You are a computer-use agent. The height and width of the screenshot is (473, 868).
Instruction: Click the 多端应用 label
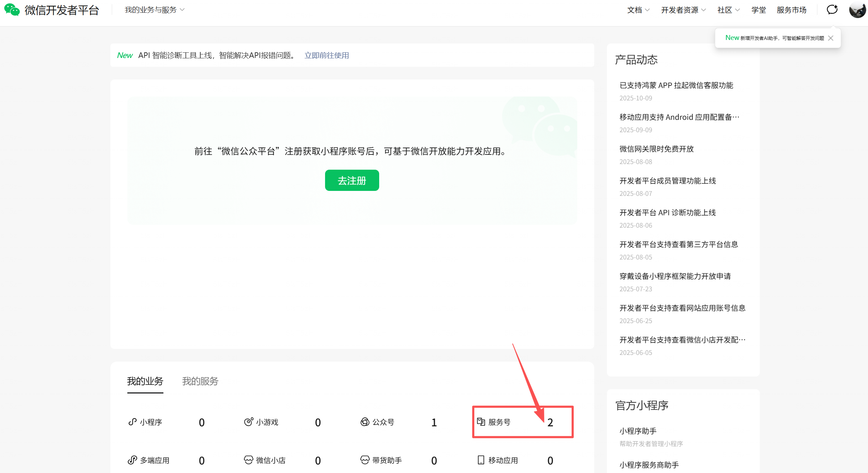coord(155,460)
